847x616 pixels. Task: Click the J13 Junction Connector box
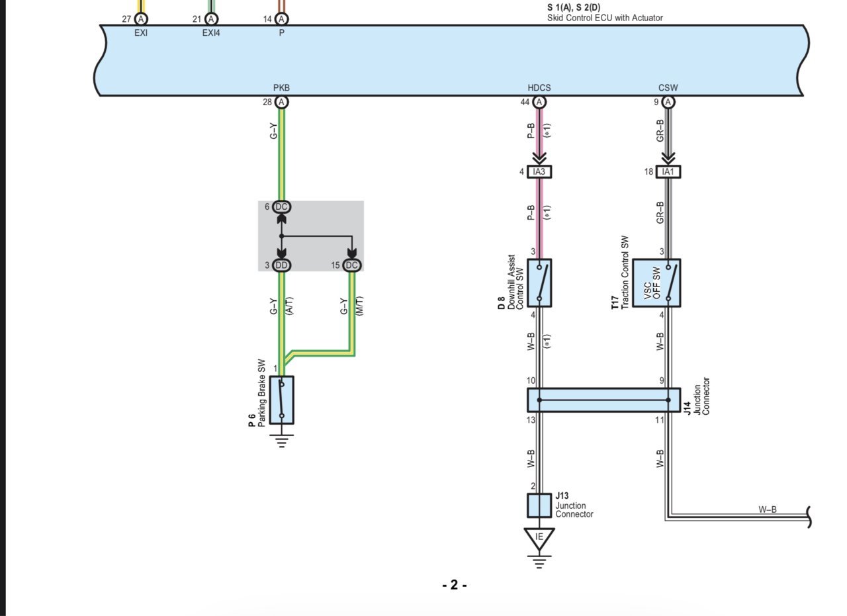tap(539, 506)
